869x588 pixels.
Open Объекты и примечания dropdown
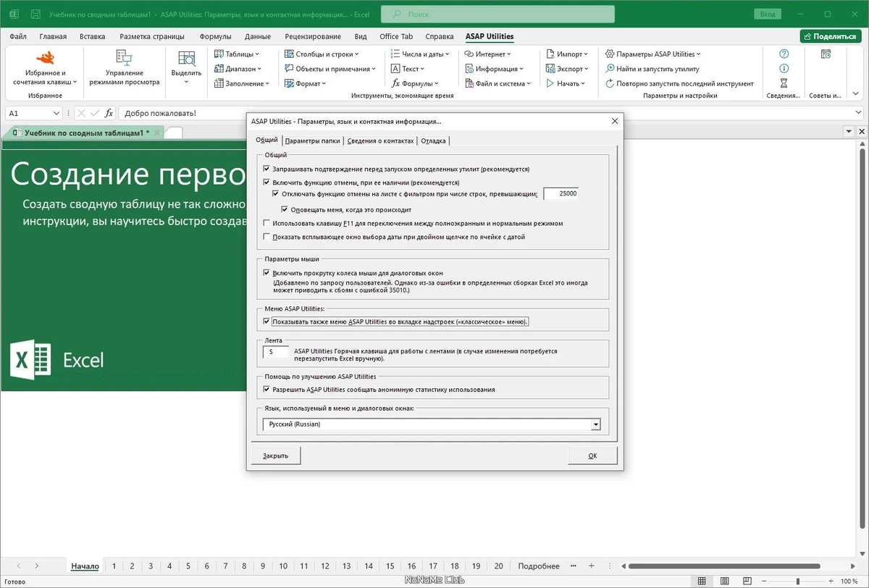tap(330, 69)
